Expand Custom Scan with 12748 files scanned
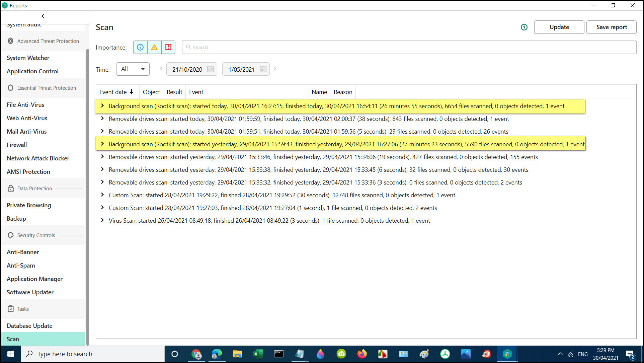 point(102,195)
